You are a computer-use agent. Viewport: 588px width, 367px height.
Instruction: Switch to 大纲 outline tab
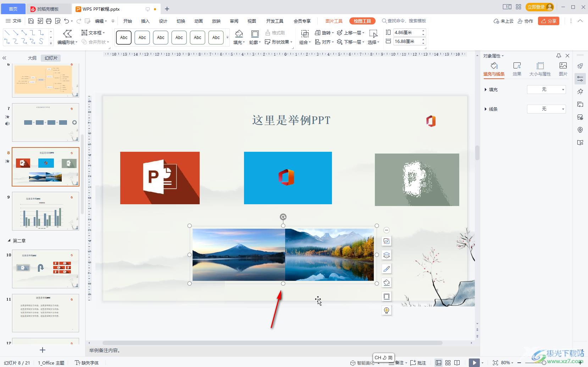pos(32,58)
